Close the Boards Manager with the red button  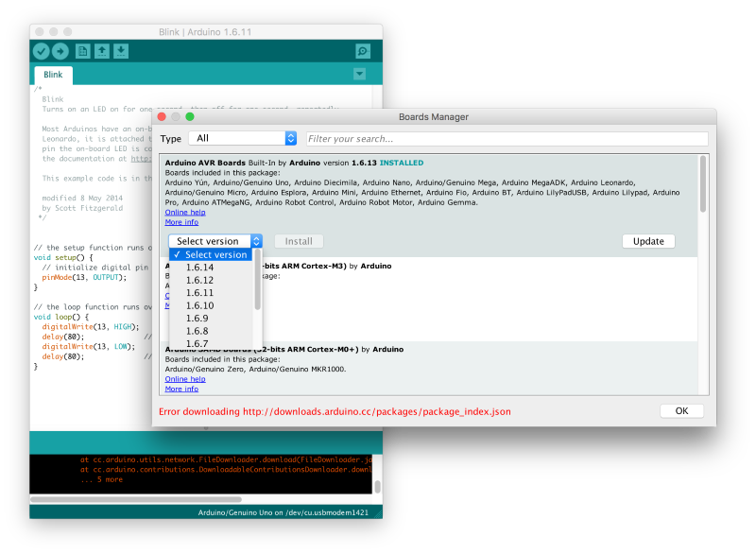[x=162, y=116]
